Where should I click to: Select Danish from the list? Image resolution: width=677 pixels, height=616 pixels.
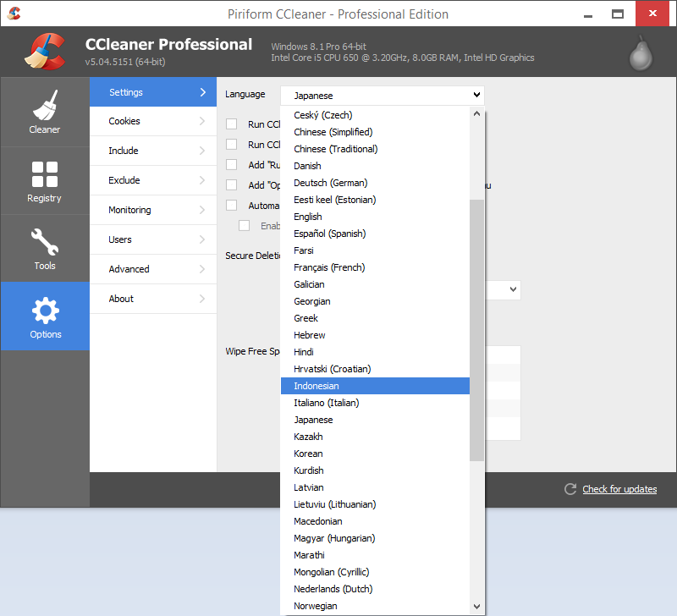375,166
